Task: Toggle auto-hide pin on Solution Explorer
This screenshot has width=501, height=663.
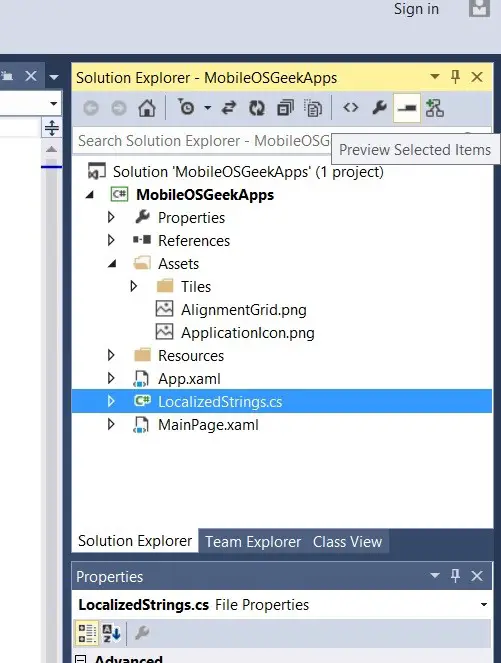Action: (455, 77)
